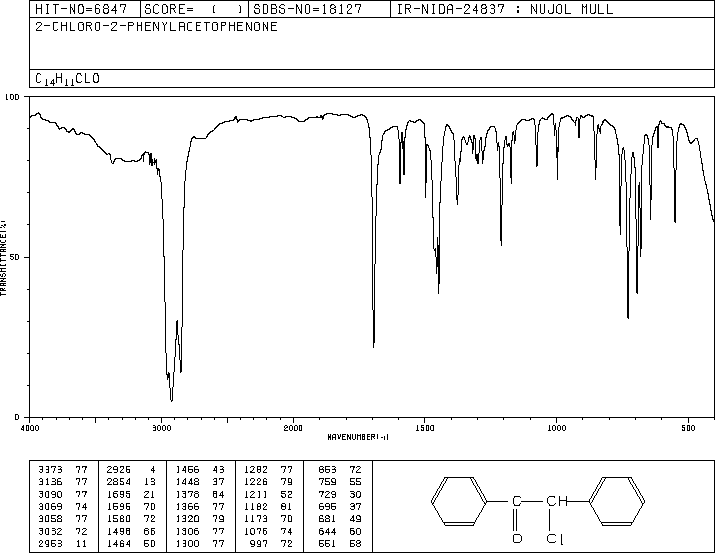The width and height of the screenshot is (715, 553).
Task: Click the sharp peak minimum near 729
Action: click(628, 317)
